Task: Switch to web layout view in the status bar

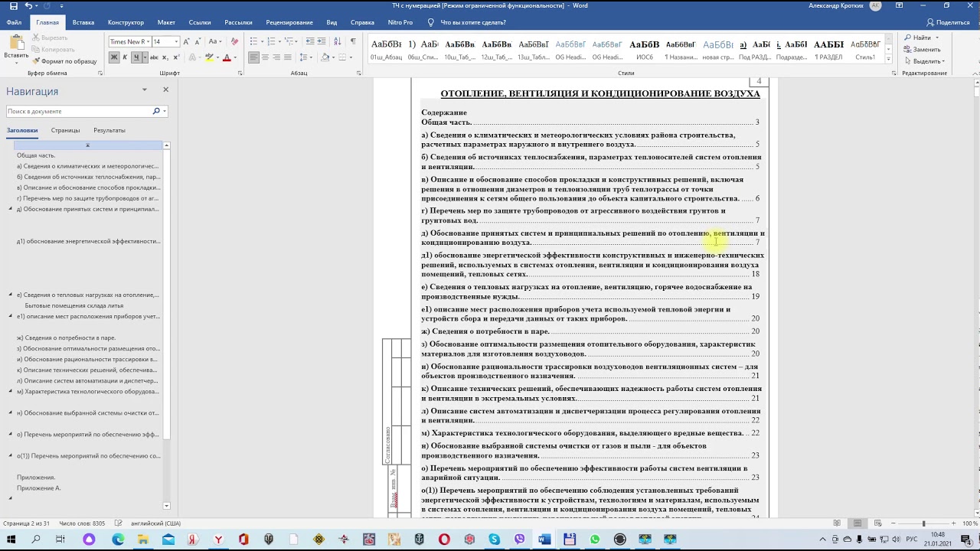Action: 878,523
